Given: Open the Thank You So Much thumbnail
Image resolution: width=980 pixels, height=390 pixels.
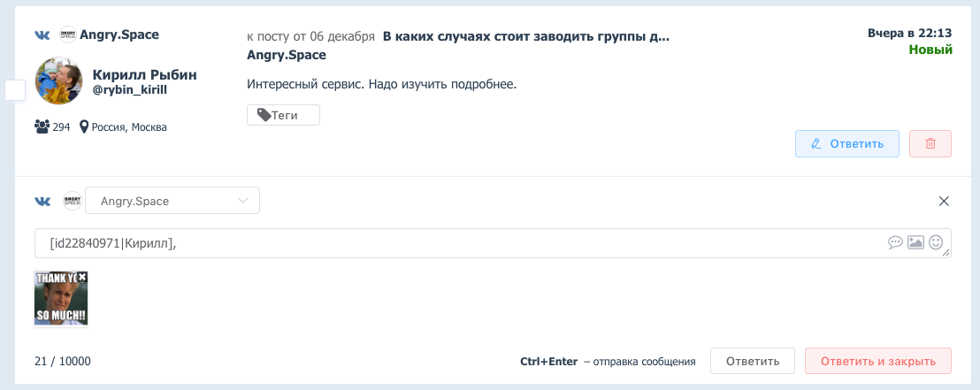Looking at the screenshot, I should (61, 298).
